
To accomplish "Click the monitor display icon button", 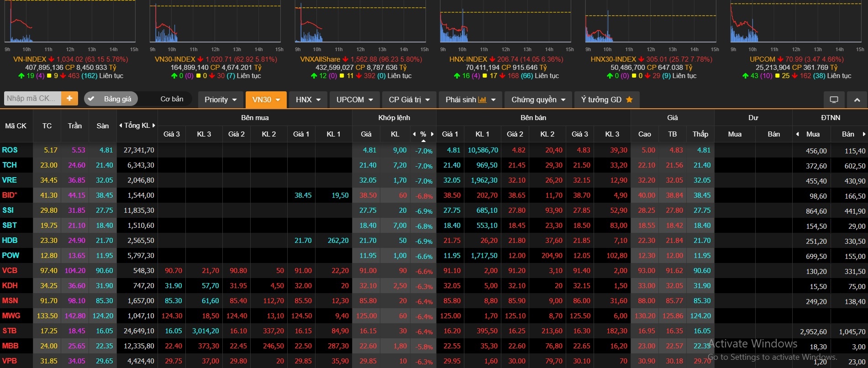I will [834, 100].
